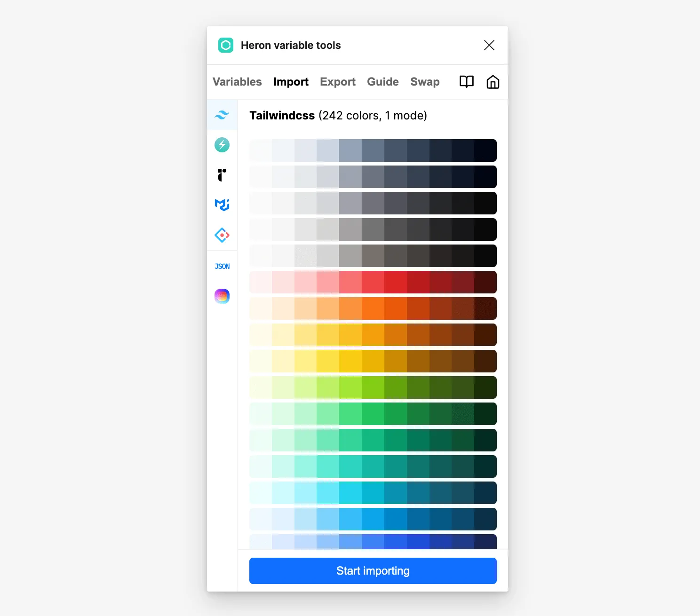700x616 pixels.
Task: Pick the bright red swatch in red row
Action: click(x=373, y=282)
